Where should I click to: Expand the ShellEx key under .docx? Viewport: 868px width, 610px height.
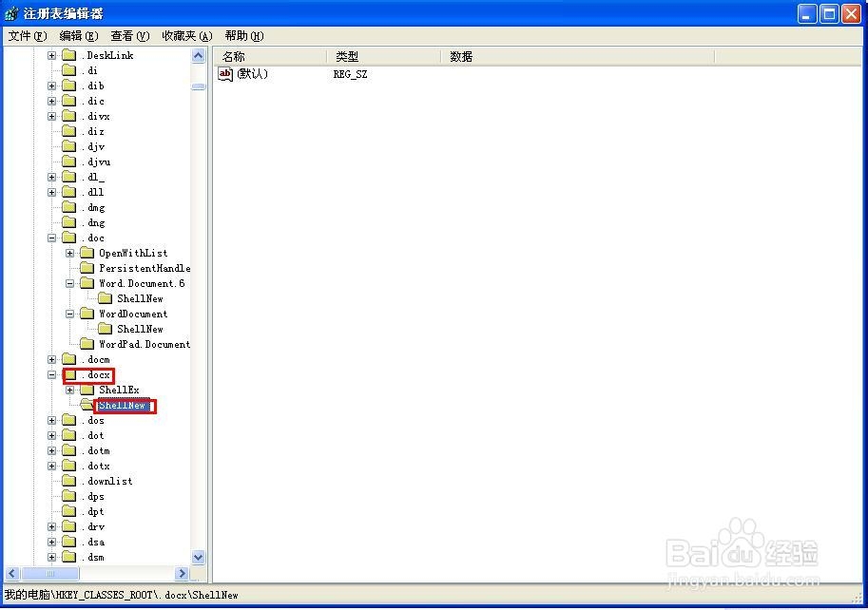coord(68,391)
